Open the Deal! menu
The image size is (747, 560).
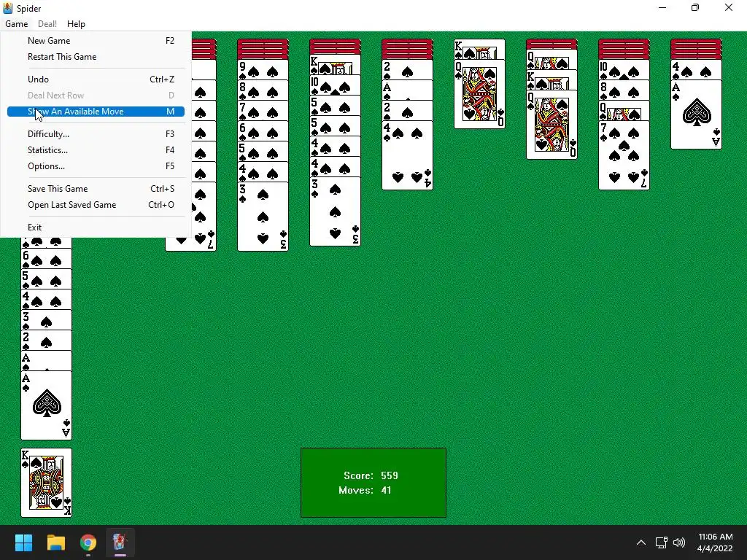47,24
